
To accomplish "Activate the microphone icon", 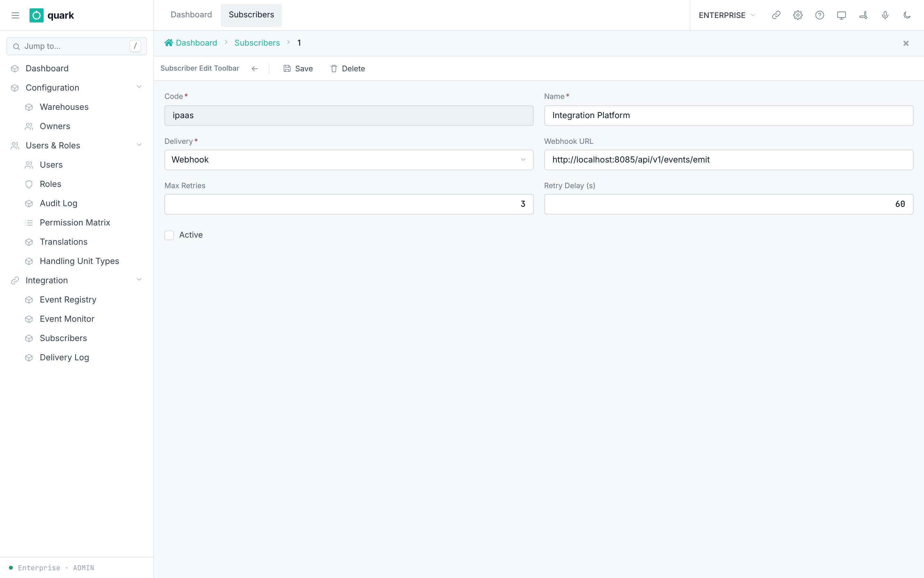I will click(885, 15).
